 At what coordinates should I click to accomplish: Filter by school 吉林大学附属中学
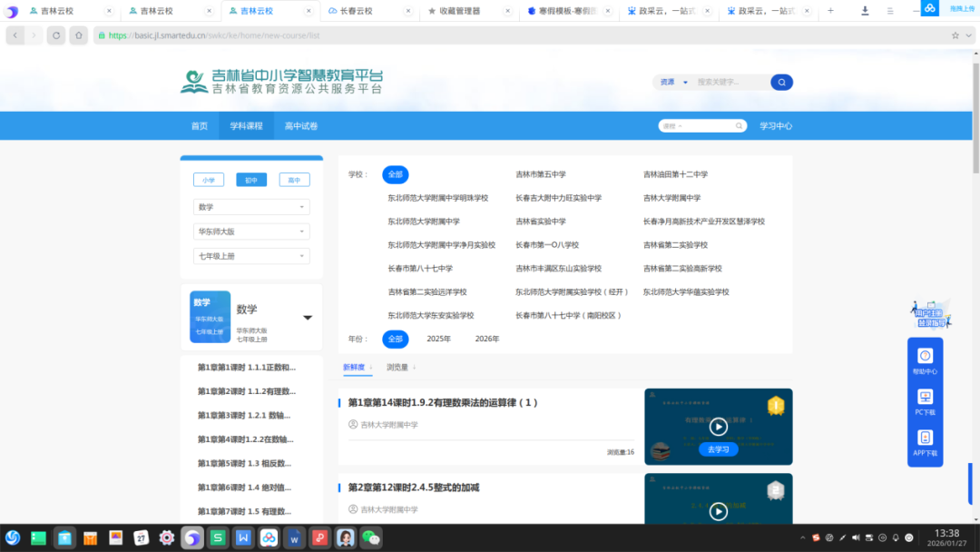(x=671, y=198)
